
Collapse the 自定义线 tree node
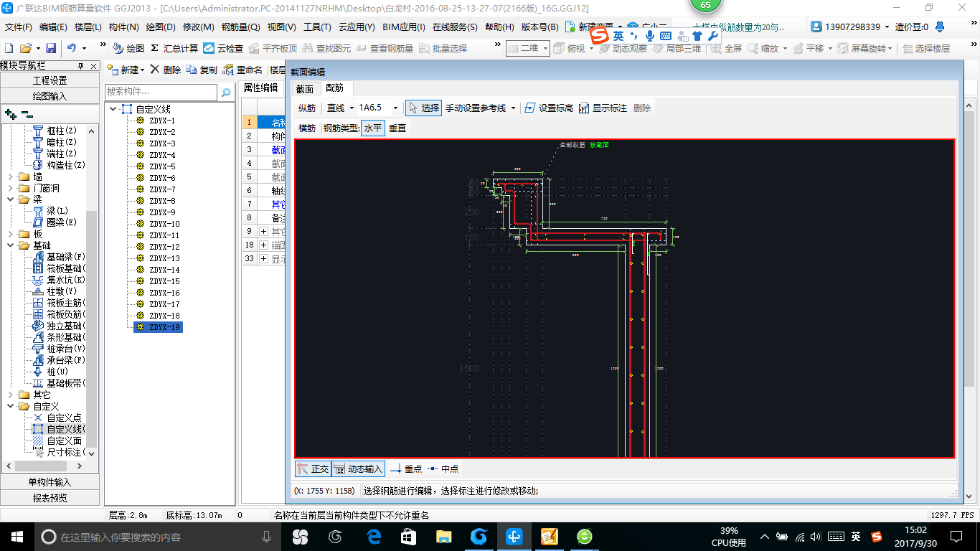tap(113, 109)
